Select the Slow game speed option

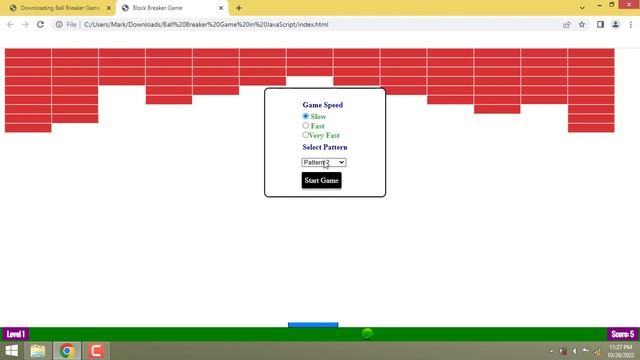click(x=305, y=116)
